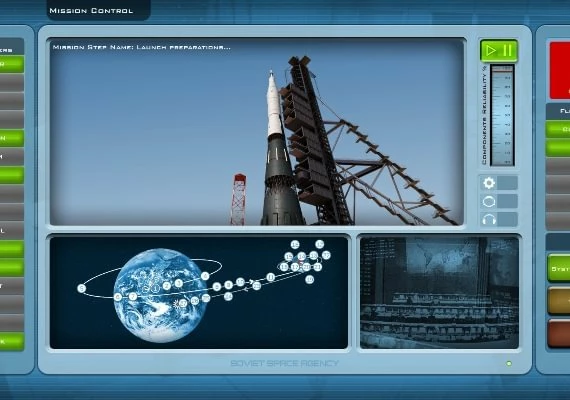
Task: Click the green Start button on right
Action: click(559, 268)
